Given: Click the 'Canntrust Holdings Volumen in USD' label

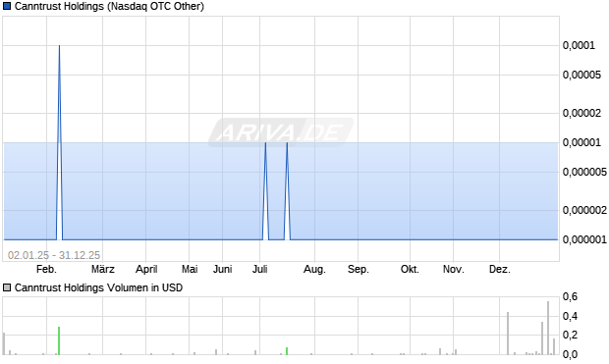Looking at the screenshot, I should [98, 287].
